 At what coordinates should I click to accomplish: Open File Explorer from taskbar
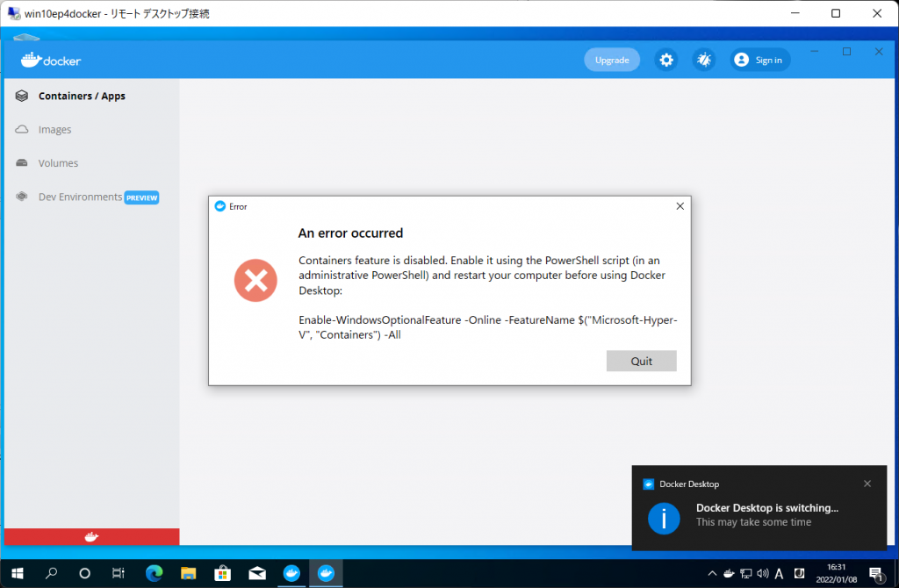click(x=188, y=573)
